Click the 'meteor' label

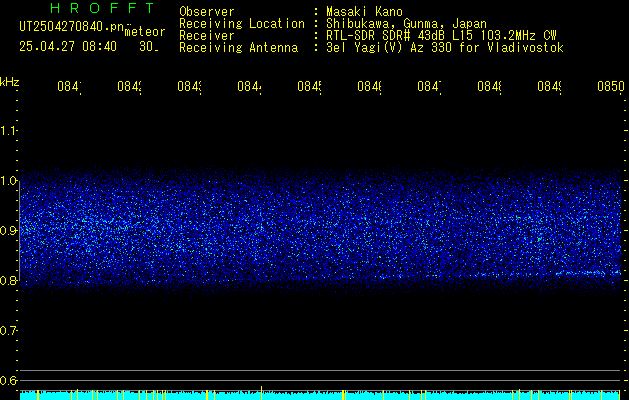[145, 32]
